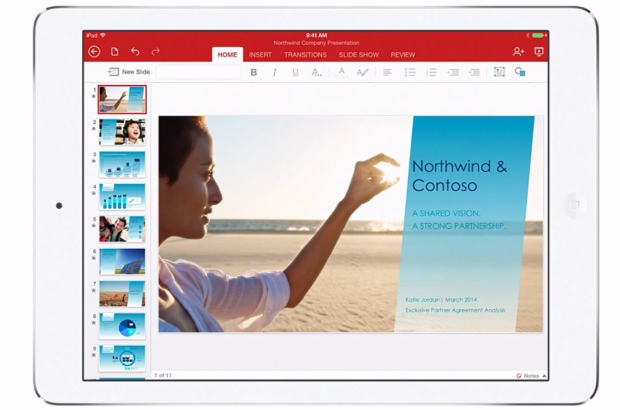This screenshot has height=410, width=620.
Task: Open the shapes tool icon
Action: (x=520, y=72)
